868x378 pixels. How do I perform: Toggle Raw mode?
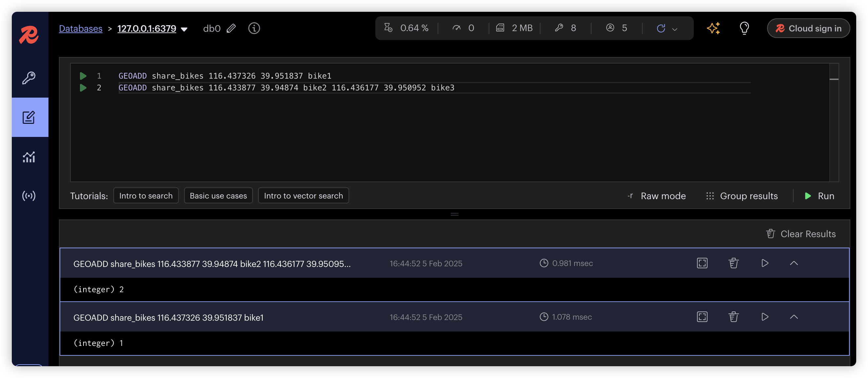pos(657,196)
